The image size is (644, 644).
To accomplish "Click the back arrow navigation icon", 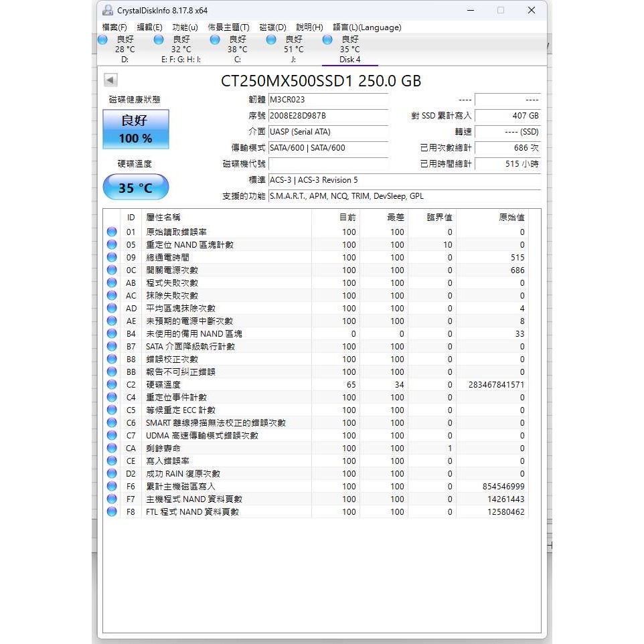I will click(x=109, y=80).
